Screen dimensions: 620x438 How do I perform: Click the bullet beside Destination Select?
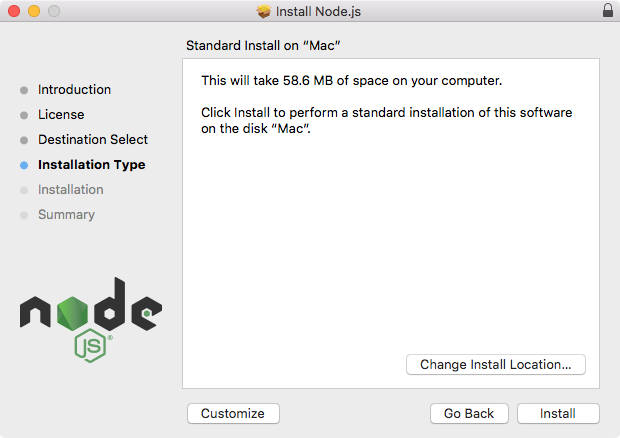point(24,140)
